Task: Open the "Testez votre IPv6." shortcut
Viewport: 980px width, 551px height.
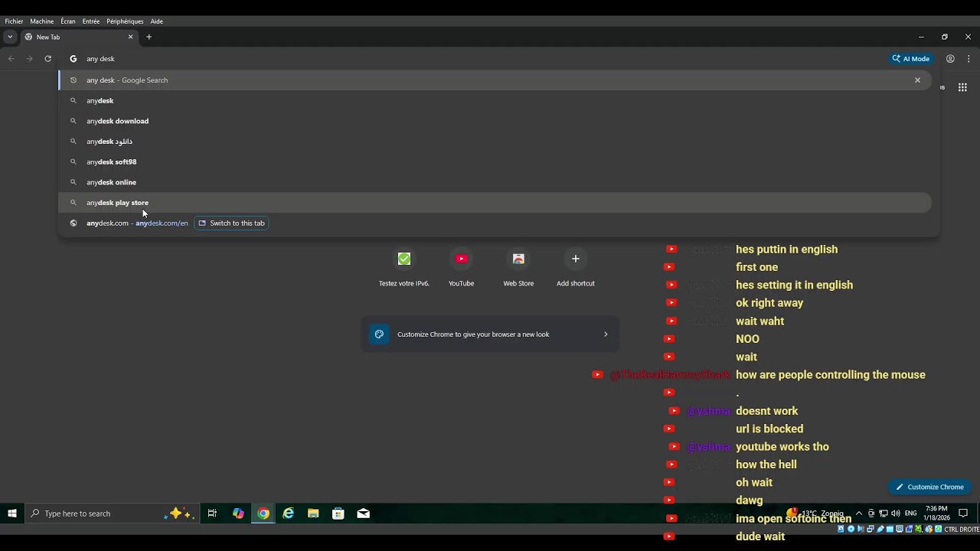Action: pyautogui.click(x=404, y=268)
